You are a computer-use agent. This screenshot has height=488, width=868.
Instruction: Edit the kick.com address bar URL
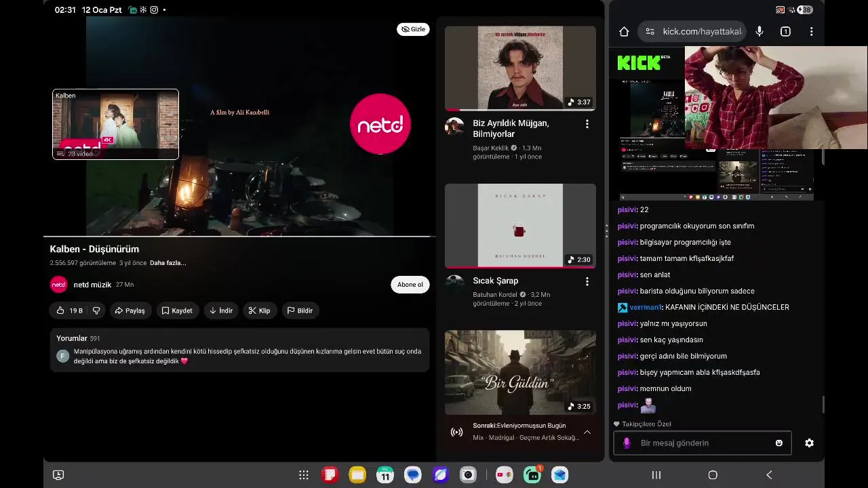(x=703, y=31)
